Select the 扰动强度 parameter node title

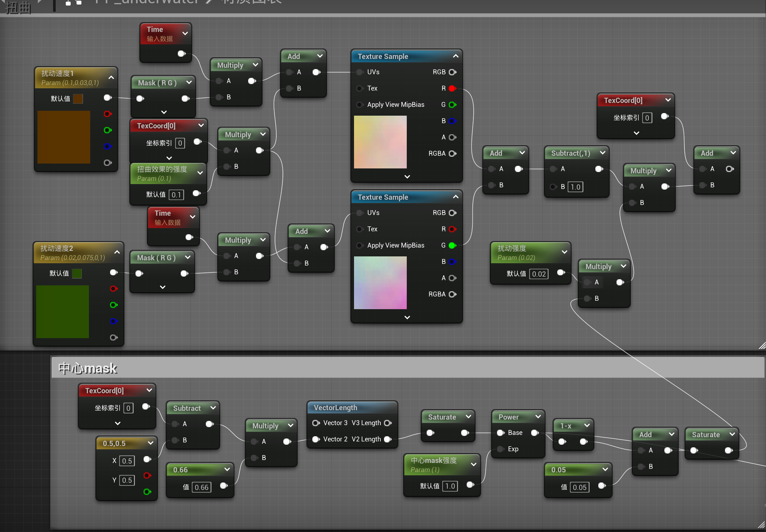coord(512,248)
